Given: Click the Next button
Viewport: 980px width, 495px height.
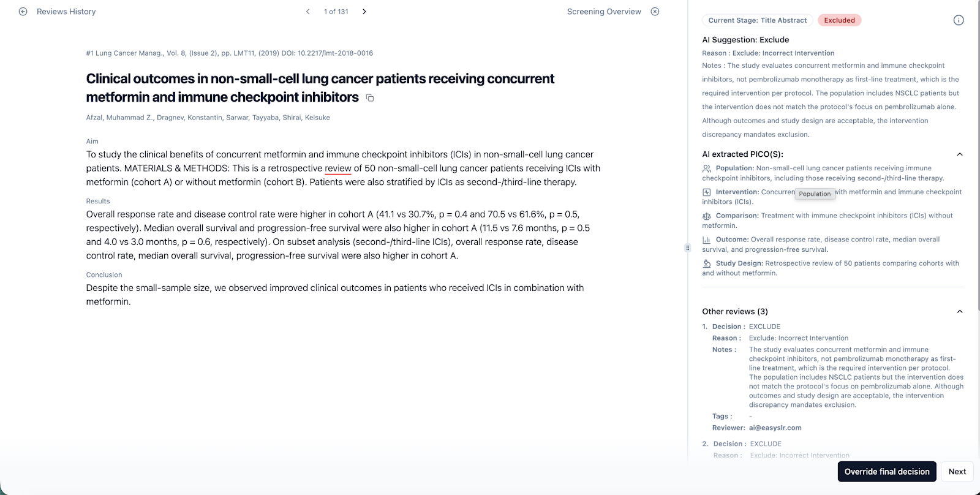Looking at the screenshot, I should [957, 472].
